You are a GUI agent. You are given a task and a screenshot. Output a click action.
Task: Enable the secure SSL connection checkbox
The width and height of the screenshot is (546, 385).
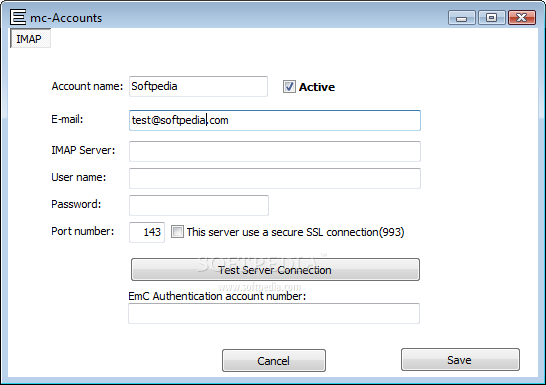(177, 231)
